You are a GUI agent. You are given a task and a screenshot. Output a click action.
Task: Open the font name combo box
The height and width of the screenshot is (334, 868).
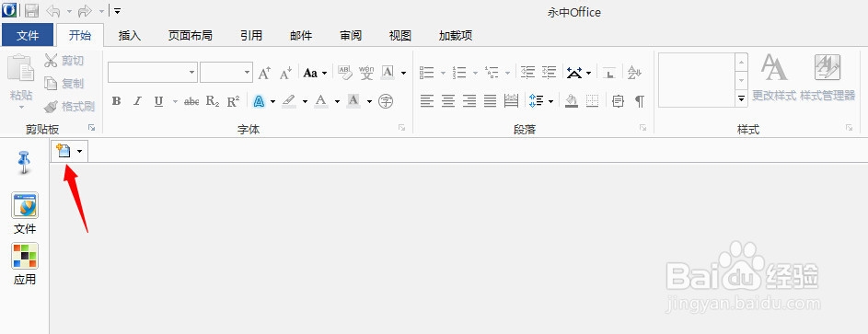[153, 73]
